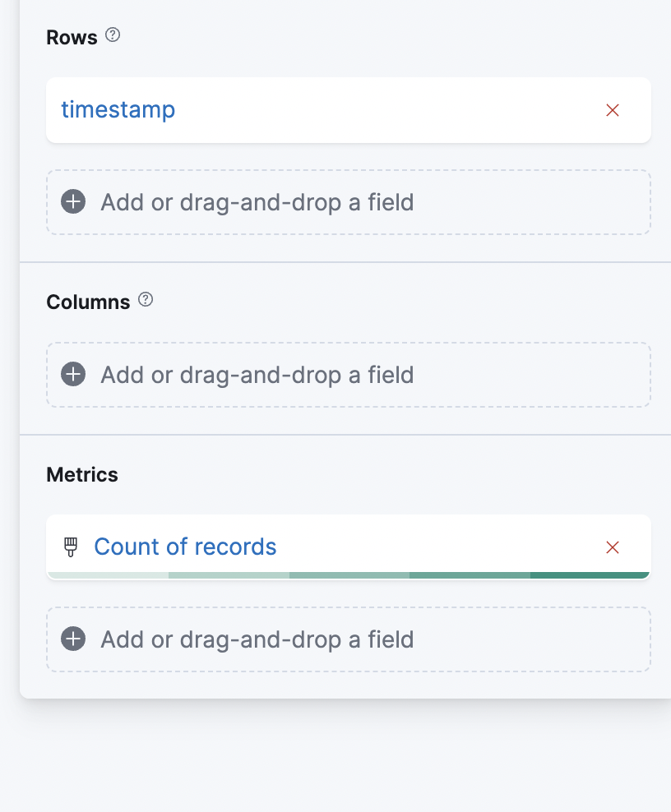Select the middle segment of color scale
This screenshot has height=812, width=671.
point(349,575)
